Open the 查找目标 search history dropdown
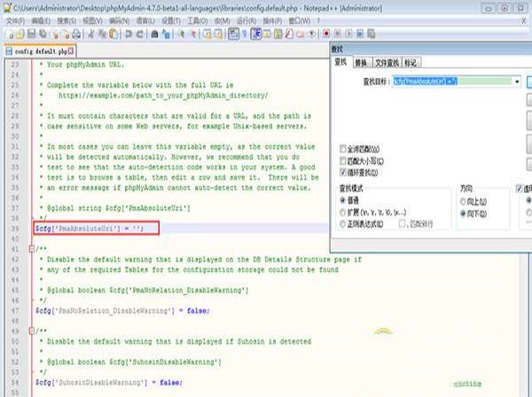Screen dimensions: 532x397 click(x=517, y=82)
